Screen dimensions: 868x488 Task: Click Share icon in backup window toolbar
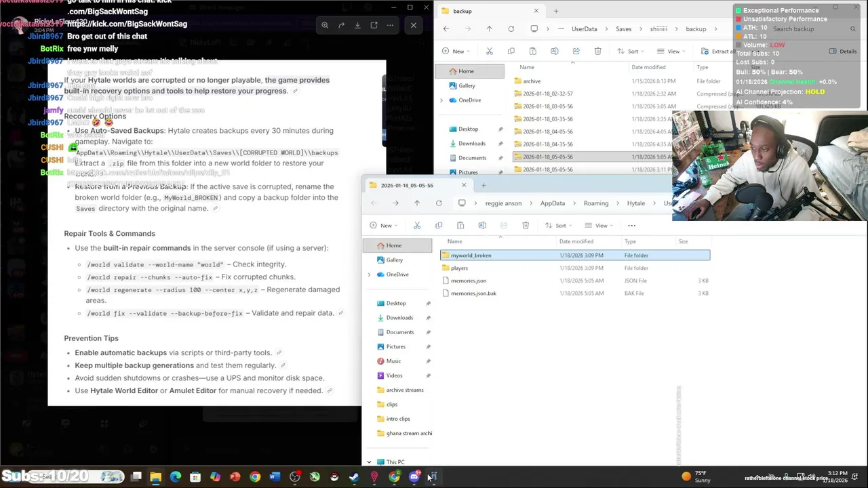pos(576,51)
